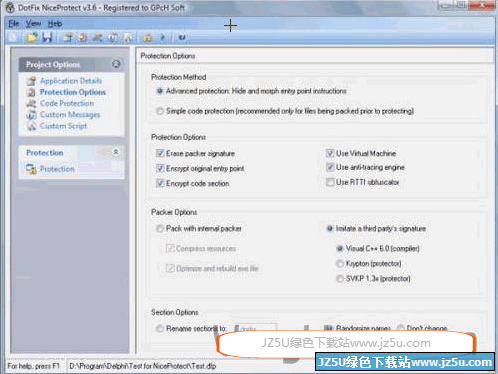Open Application Details page
498x374 pixels.
[71, 81]
